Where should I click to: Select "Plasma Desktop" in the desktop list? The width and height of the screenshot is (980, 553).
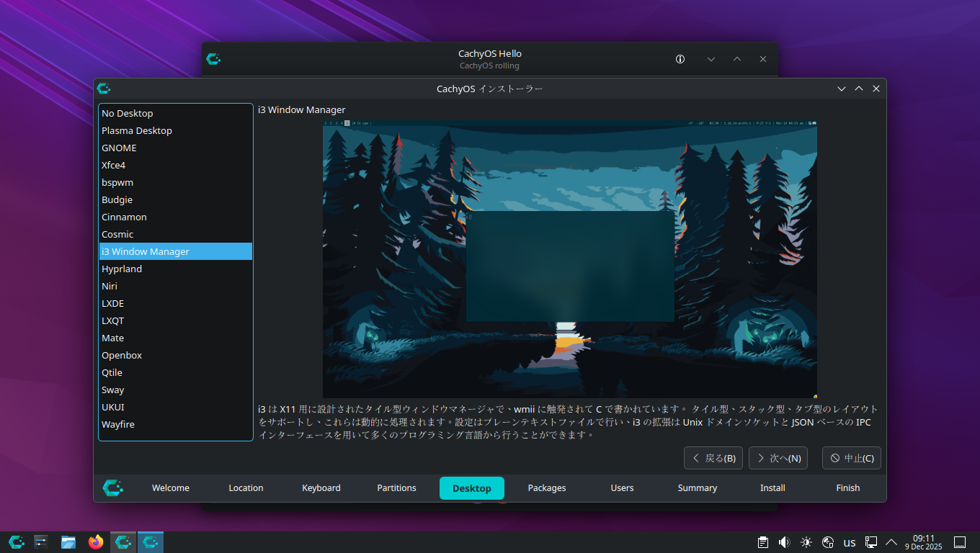(x=176, y=130)
